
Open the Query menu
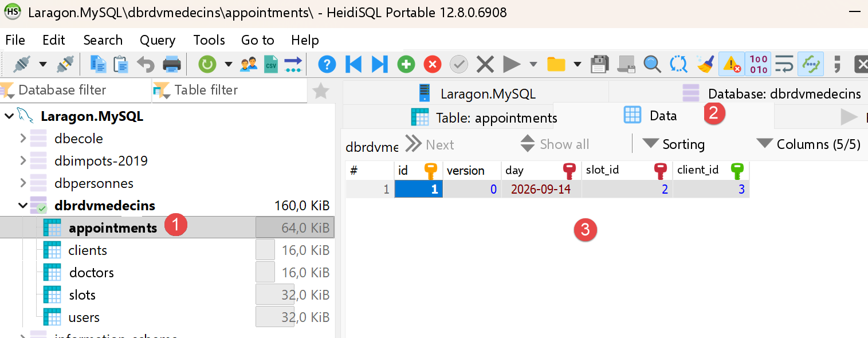158,40
